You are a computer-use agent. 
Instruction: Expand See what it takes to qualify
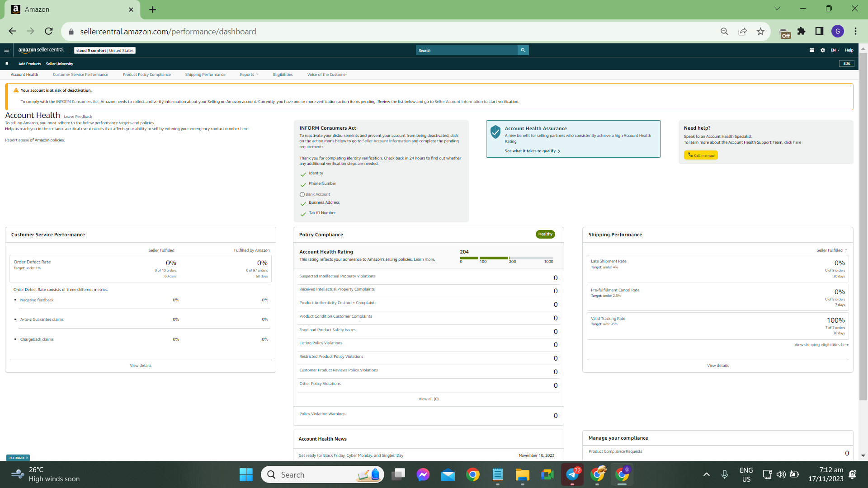point(533,151)
